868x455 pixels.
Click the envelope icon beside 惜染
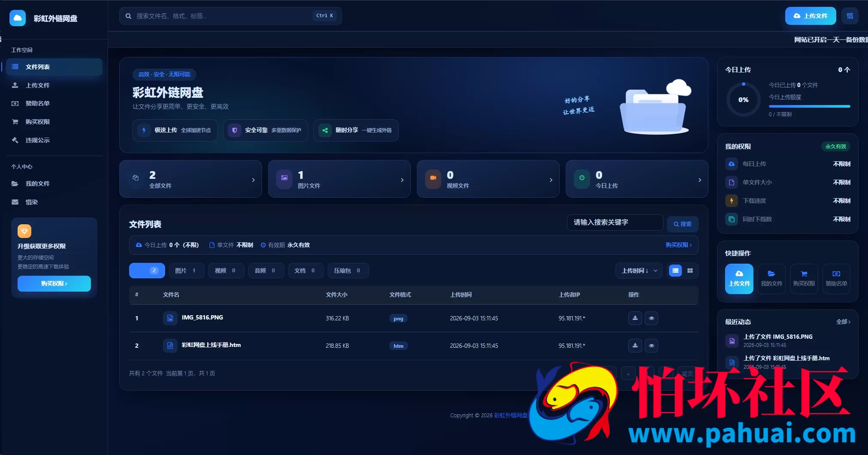click(x=15, y=202)
